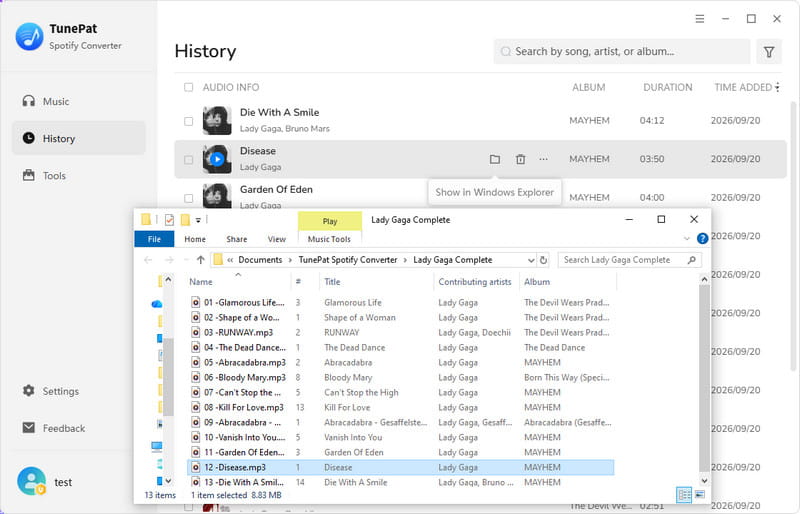The width and height of the screenshot is (800, 514).
Task: Click the TunePat logo icon
Action: click(30, 37)
